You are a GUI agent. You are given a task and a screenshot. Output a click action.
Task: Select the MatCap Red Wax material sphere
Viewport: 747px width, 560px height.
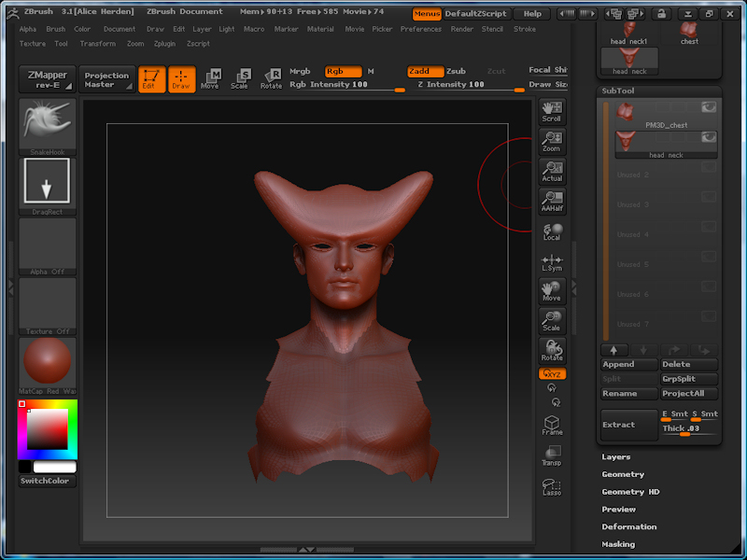(46, 362)
